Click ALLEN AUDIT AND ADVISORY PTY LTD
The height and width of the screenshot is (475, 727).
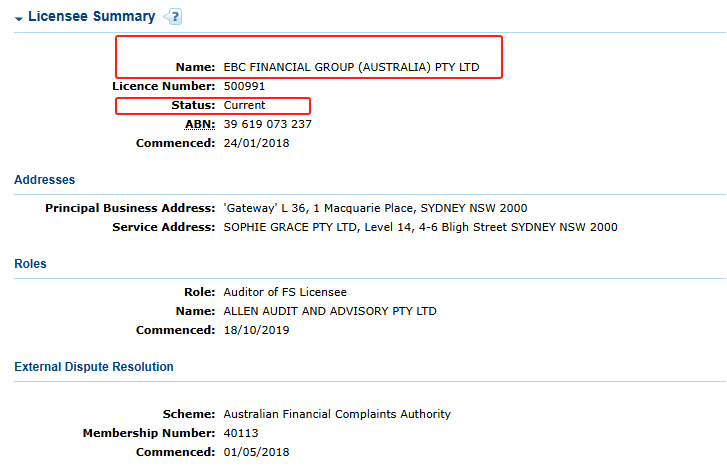point(330,311)
